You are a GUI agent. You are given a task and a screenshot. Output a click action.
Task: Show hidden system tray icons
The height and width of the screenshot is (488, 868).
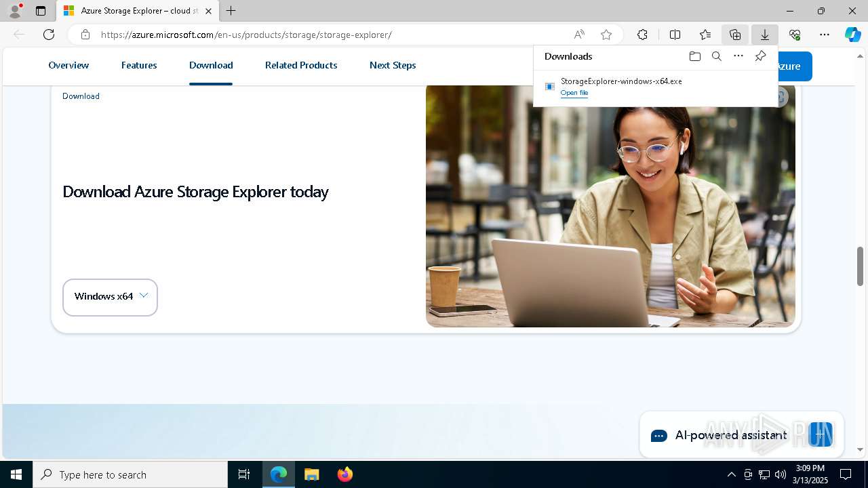(731, 474)
